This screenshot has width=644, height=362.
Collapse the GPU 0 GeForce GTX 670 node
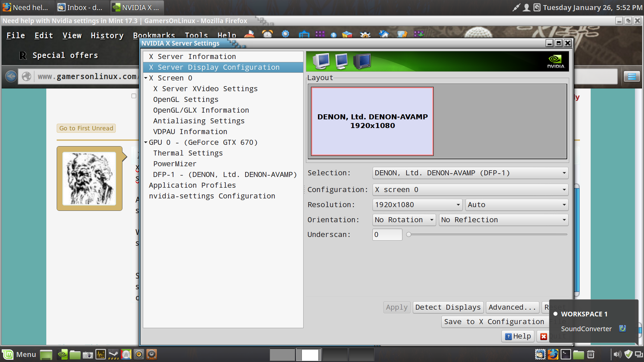[146, 142]
